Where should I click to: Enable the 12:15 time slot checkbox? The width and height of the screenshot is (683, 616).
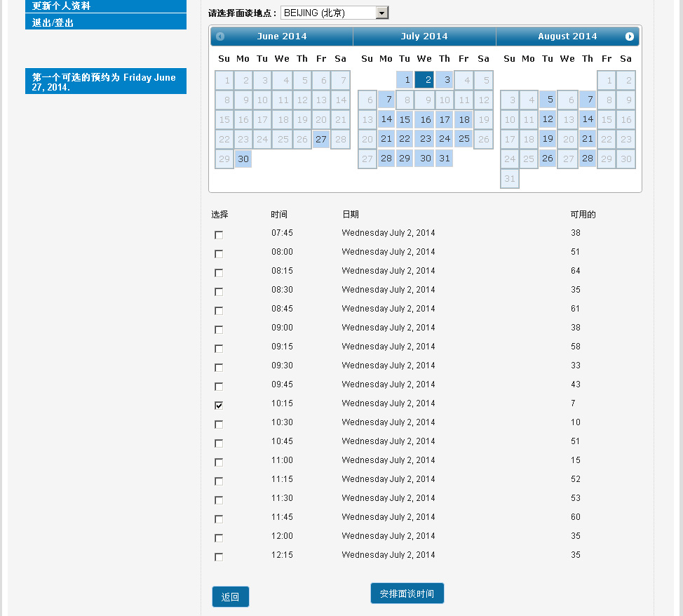pos(219,557)
